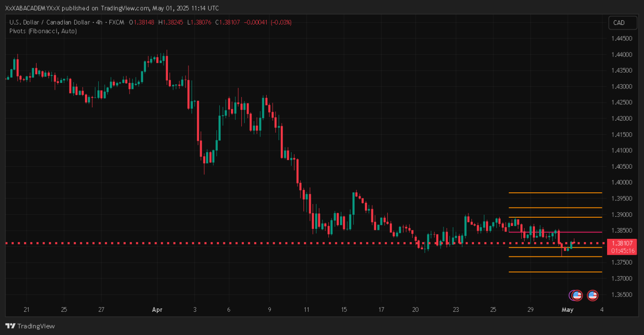Click the May label on the time axis
The height and width of the screenshot is (335, 644).
coord(568,310)
